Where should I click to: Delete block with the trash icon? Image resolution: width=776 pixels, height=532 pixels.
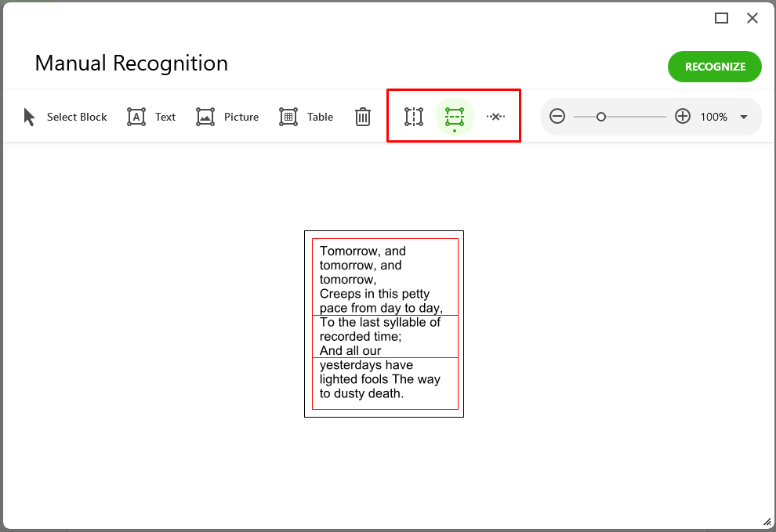point(363,117)
